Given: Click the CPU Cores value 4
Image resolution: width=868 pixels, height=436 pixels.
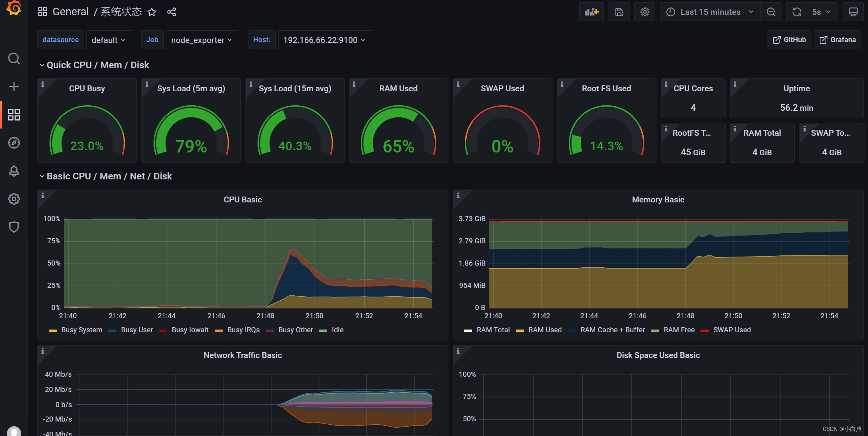Looking at the screenshot, I should pyautogui.click(x=693, y=108).
